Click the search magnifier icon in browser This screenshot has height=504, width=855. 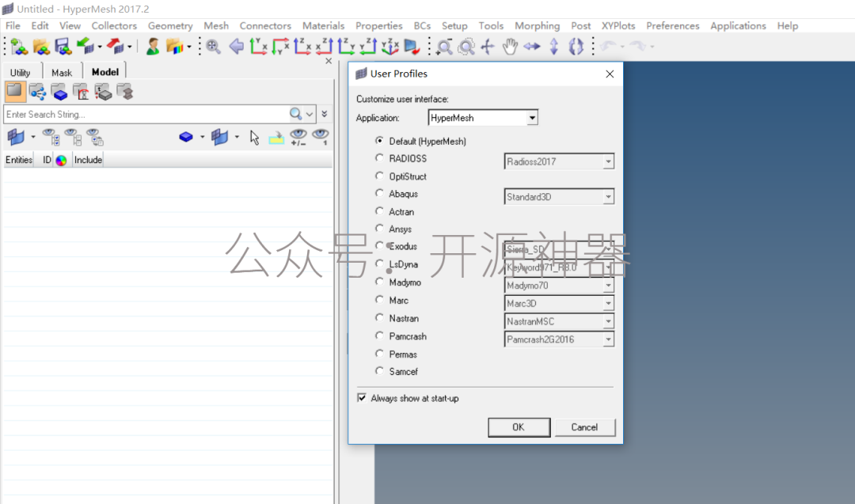pyautogui.click(x=295, y=114)
